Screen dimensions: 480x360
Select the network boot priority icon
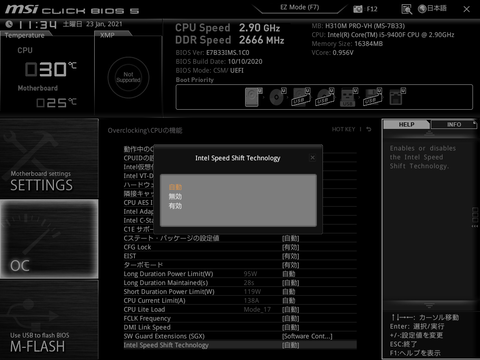click(x=397, y=97)
